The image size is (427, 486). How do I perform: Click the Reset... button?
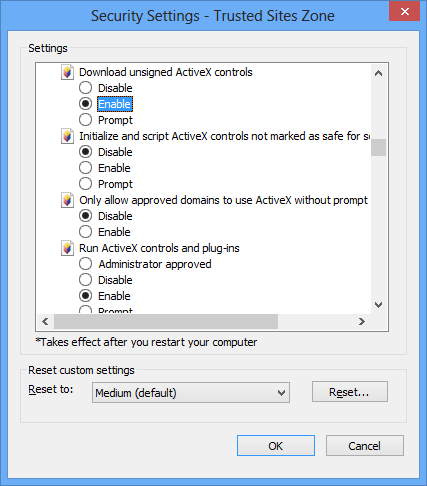350,392
